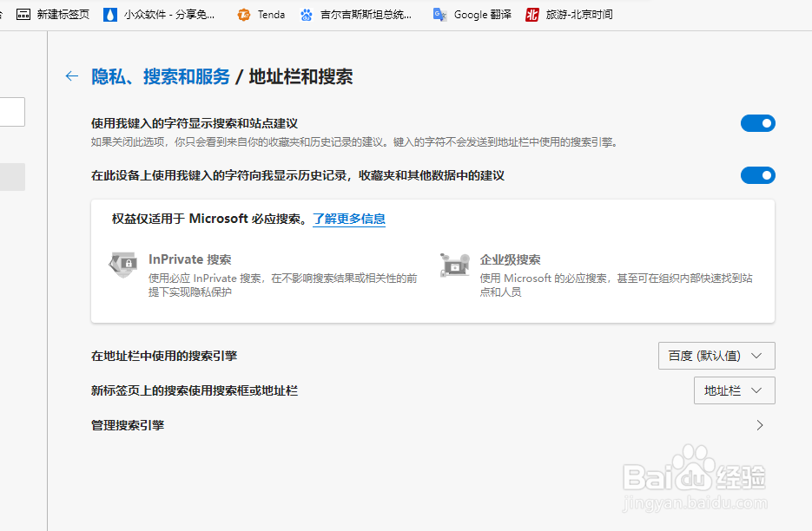Click the settings search box in sidebar
This screenshot has height=531, width=812.
12,112
